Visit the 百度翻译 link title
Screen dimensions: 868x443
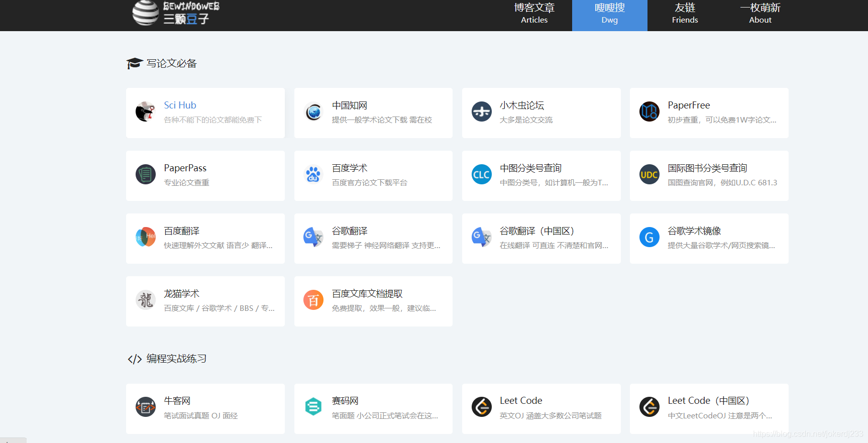pos(182,231)
